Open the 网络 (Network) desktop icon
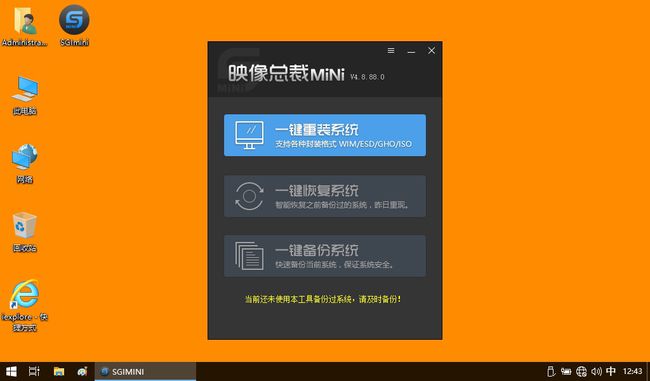The width and height of the screenshot is (650, 381). pos(25,164)
